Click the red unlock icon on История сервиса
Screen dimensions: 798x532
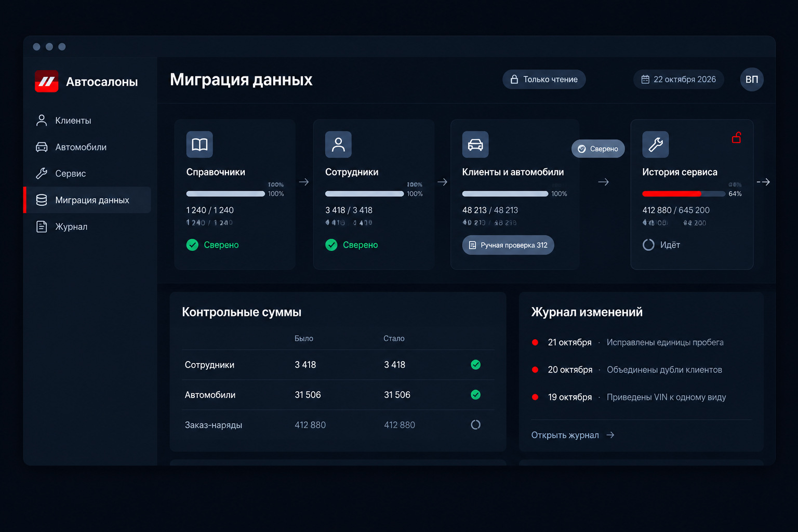tap(737, 138)
